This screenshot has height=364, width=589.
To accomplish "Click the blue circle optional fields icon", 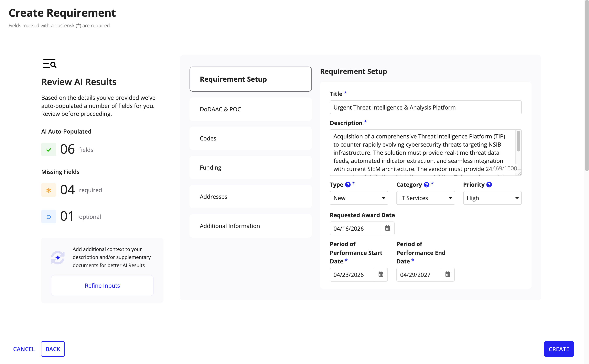I will [x=49, y=217].
